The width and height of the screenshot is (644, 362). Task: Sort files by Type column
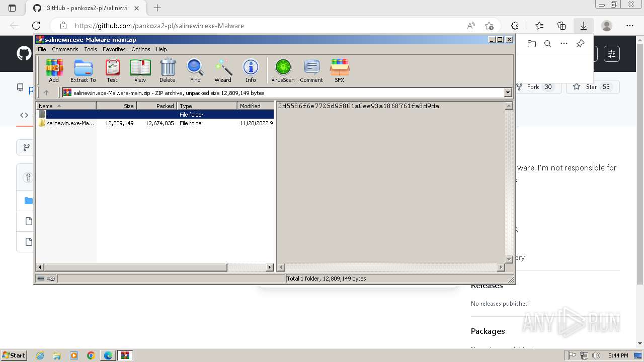207,106
